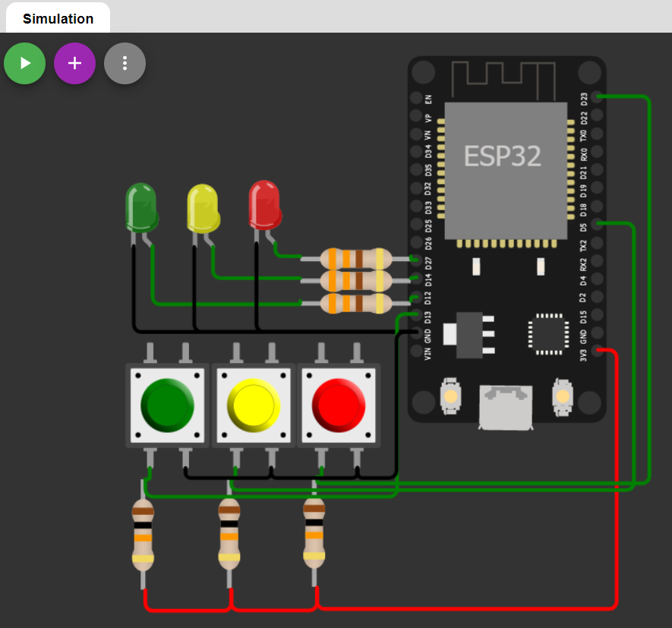
Task: Switch to the Simulation tab
Action: click(57, 18)
